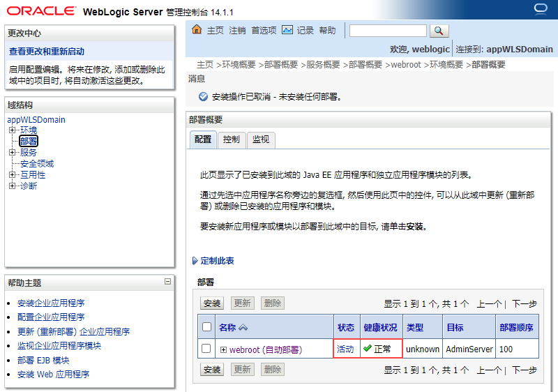This screenshot has height=392, width=558.
Task: Open help topic 部署 EJB 模块
Action: click(43, 360)
